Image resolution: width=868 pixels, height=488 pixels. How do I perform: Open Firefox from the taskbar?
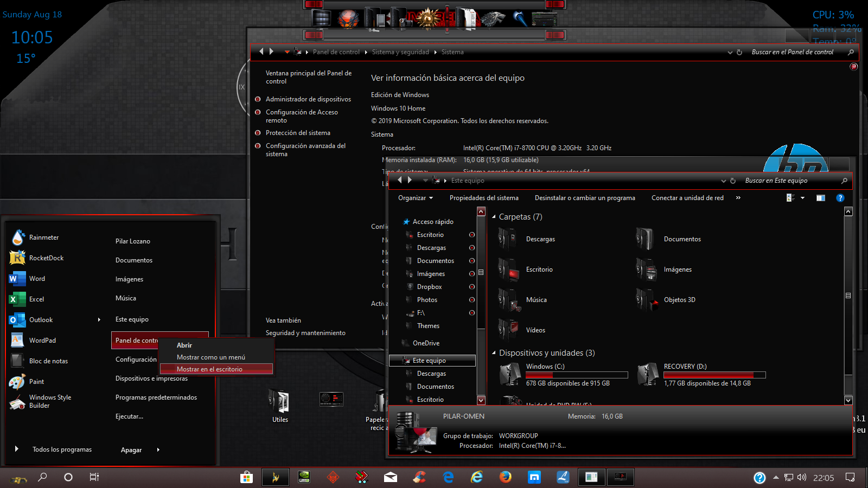(x=506, y=477)
